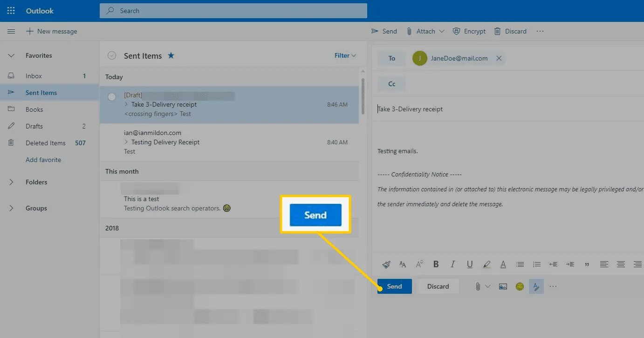Insert picture inline icon

503,286
